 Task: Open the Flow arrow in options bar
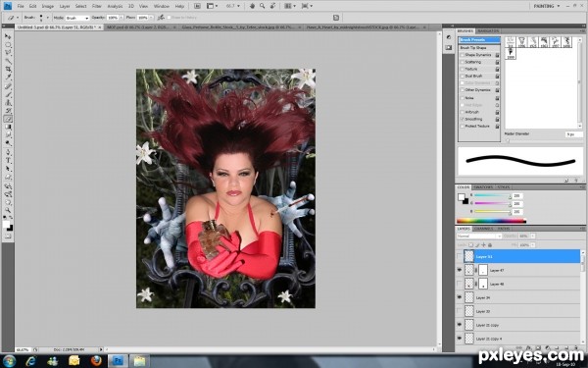click(x=151, y=18)
